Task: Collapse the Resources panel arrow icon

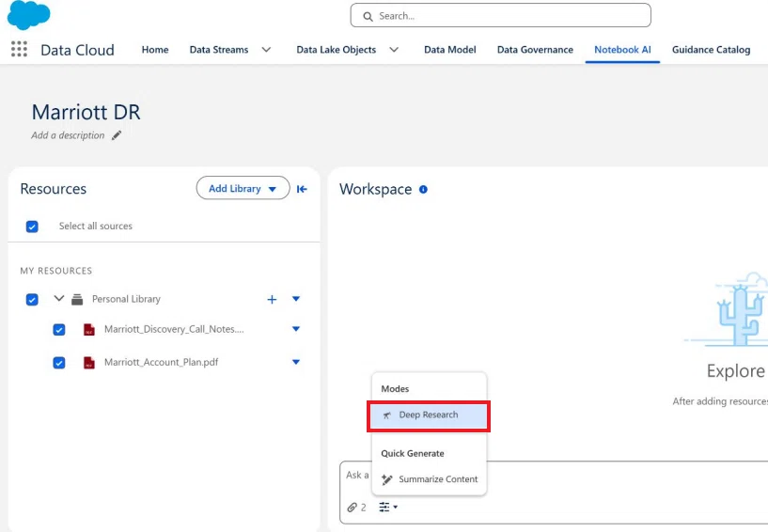Action: (x=302, y=189)
